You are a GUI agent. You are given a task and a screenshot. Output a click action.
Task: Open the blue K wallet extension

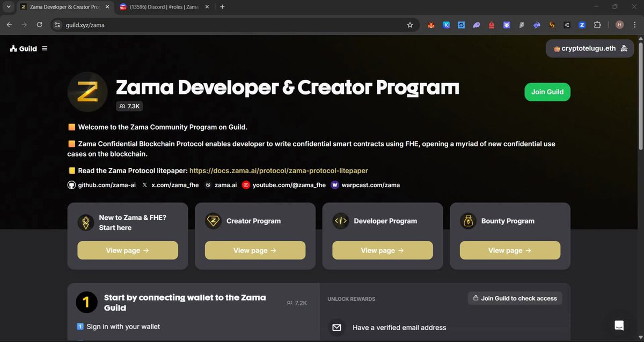point(446,25)
